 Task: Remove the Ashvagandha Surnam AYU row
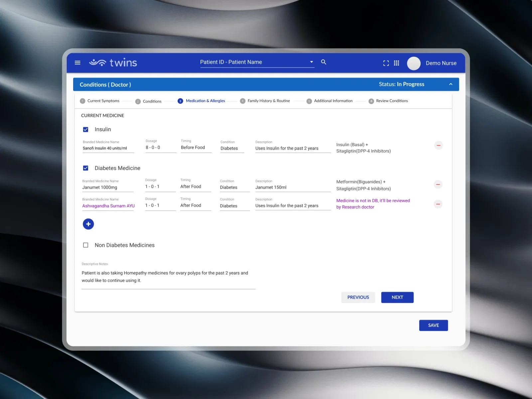(x=438, y=204)
